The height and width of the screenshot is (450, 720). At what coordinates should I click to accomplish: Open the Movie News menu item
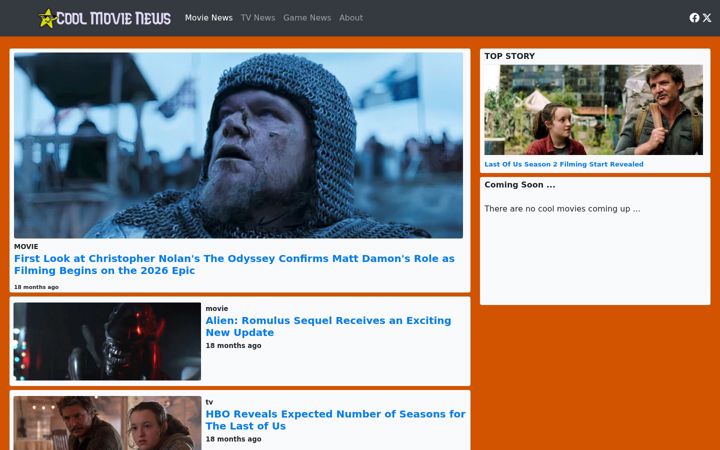(208, 18)
